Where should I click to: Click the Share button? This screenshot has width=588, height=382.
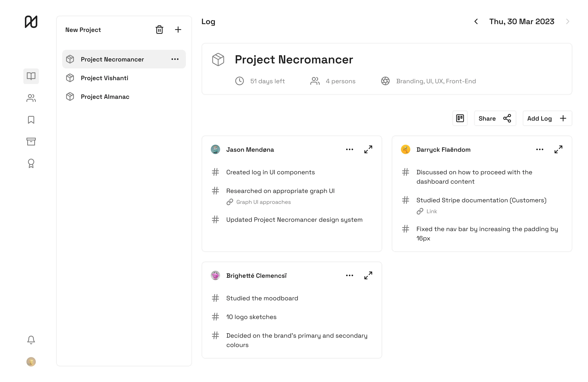click(x=495, y=118)
